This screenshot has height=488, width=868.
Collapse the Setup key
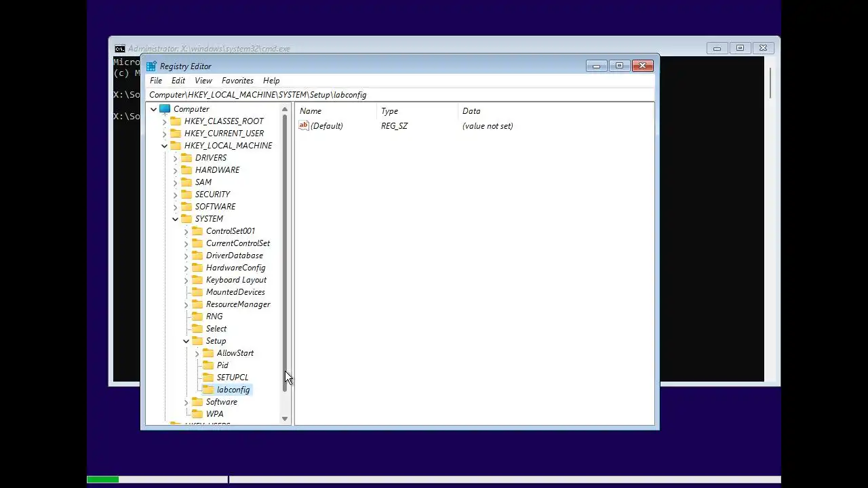186,341
